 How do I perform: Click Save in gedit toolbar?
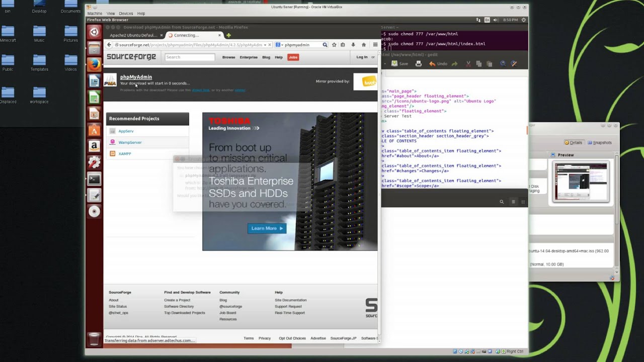(400, 64)
